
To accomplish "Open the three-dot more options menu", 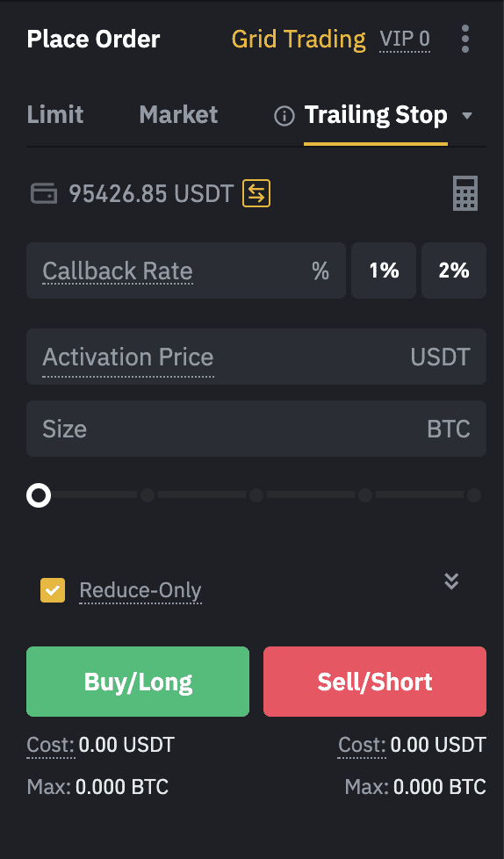I will coord(465,39).
